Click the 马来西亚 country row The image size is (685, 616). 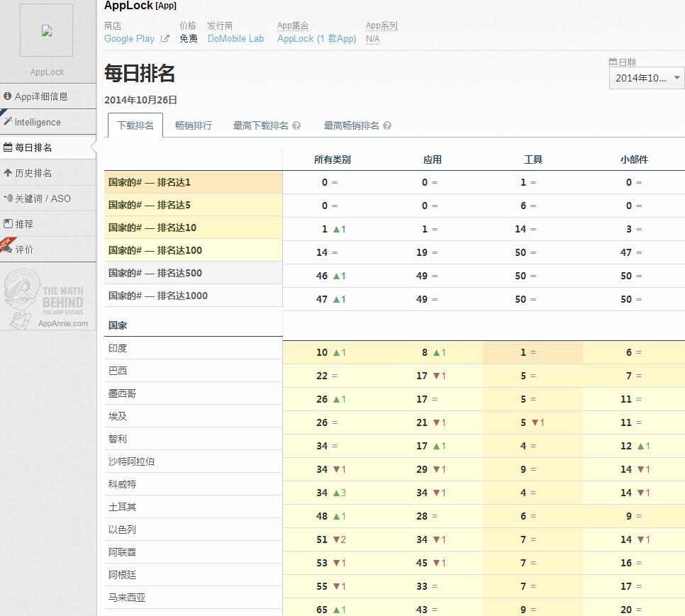pos(193,598)
